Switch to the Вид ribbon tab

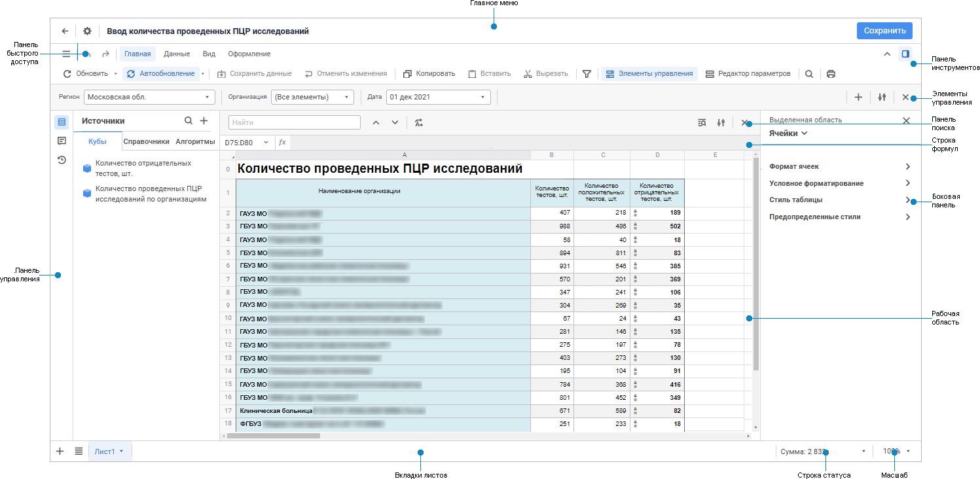[x=209, y=54]
